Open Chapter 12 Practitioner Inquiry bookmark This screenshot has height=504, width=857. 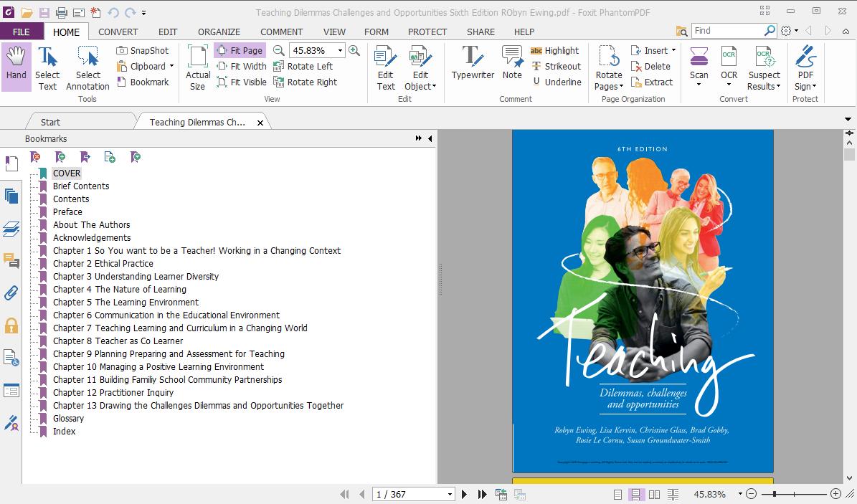click(x=113, y=392)
